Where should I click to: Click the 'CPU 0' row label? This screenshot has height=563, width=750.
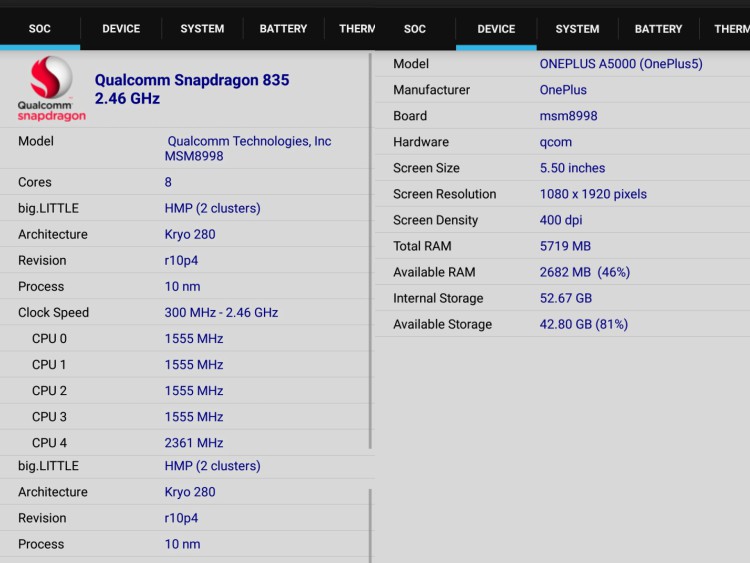(x=49, y=339)
